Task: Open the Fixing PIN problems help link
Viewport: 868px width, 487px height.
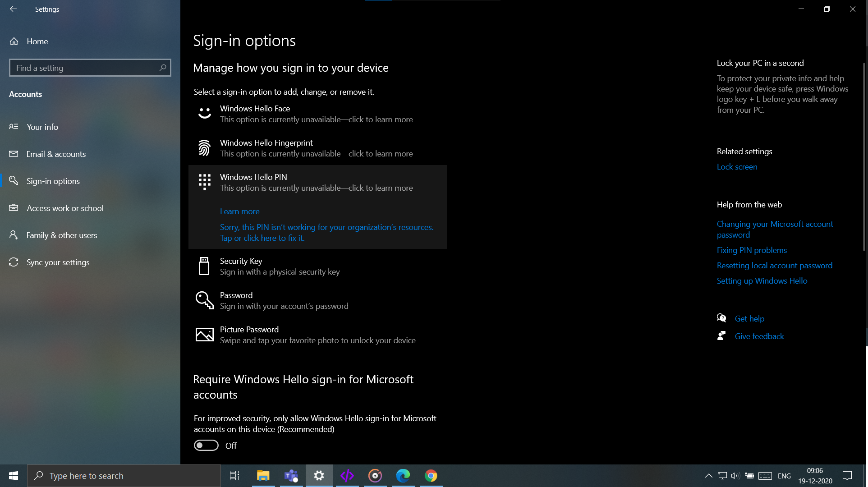Action: (752, 250)
